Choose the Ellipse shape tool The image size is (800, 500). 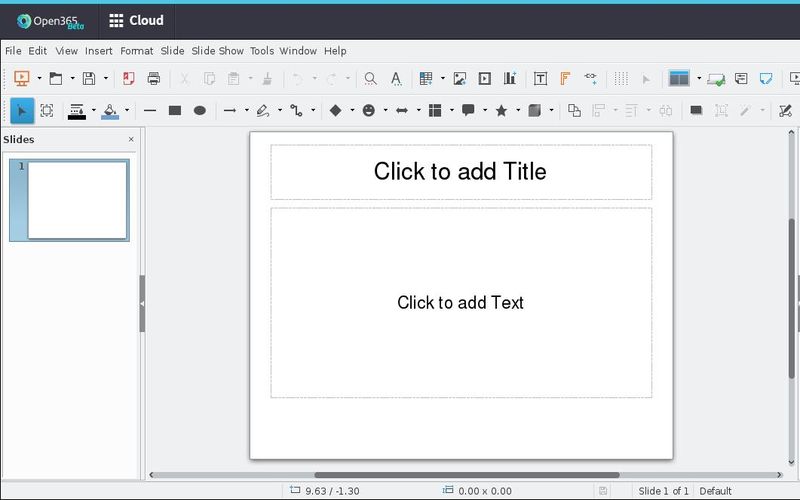coord(200,111)
